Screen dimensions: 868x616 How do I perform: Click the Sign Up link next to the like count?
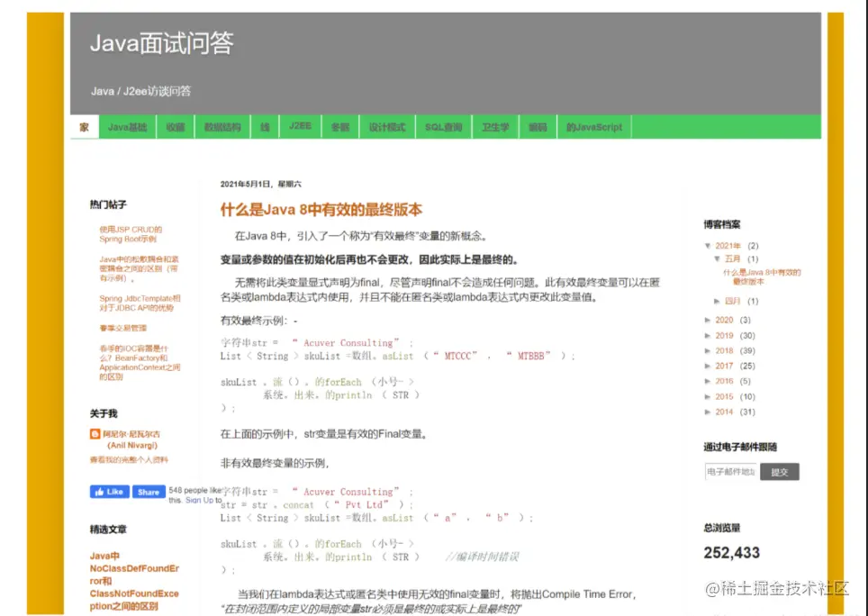199,500
